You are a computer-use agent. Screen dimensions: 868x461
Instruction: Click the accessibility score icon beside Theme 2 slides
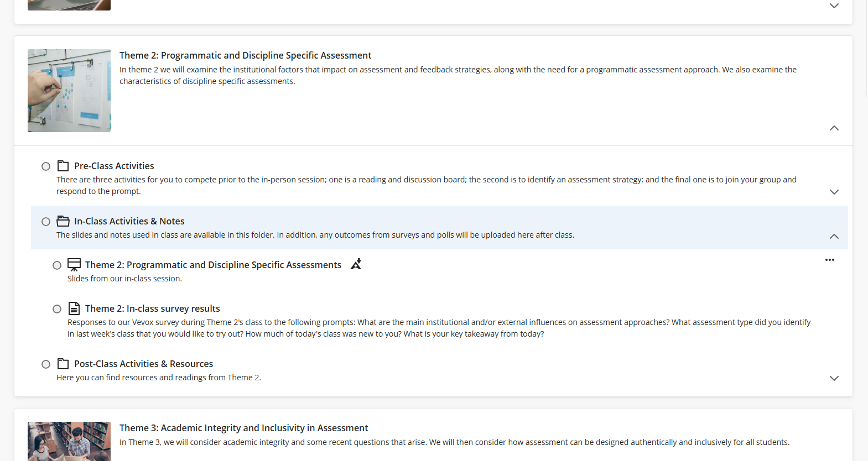[x=356, y=264]
